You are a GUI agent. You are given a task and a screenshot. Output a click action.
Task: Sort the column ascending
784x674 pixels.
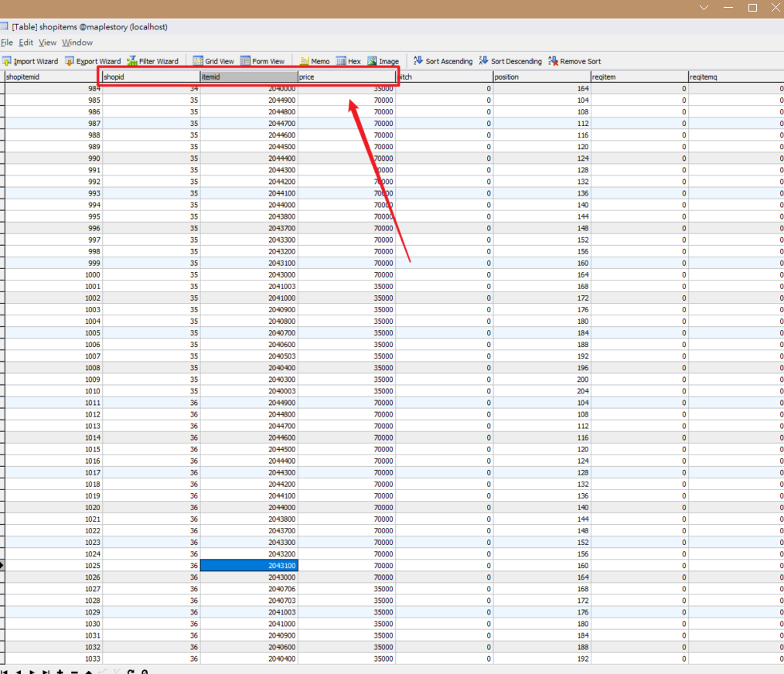443,61
